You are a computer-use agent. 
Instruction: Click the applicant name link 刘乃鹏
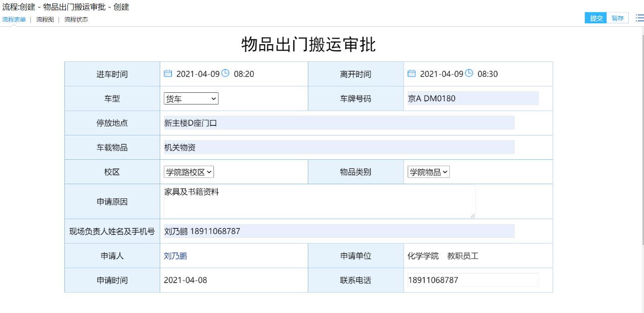[x=175, y=256]
